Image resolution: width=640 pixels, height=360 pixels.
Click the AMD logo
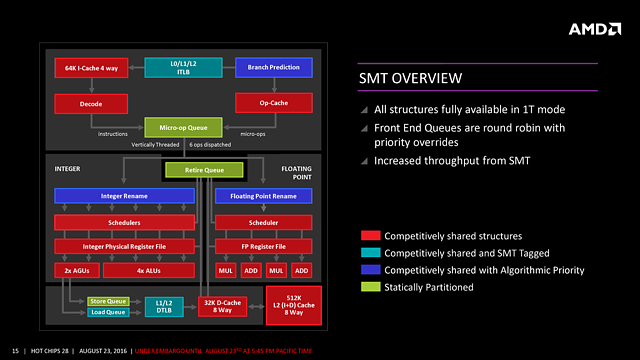tap(595, 29)
